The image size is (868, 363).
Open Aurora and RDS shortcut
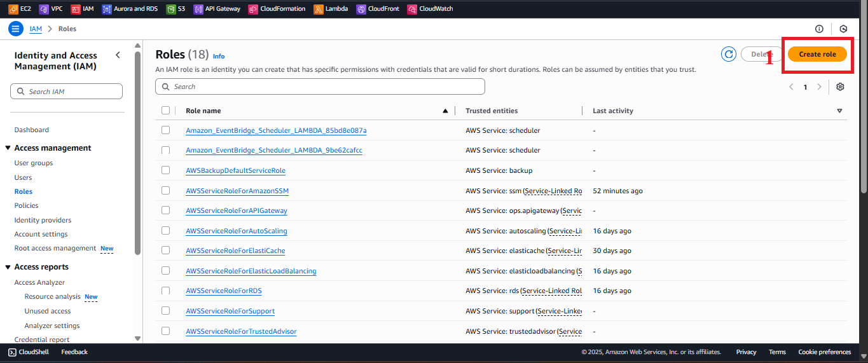pyautogui.click(x=130, y=9)
